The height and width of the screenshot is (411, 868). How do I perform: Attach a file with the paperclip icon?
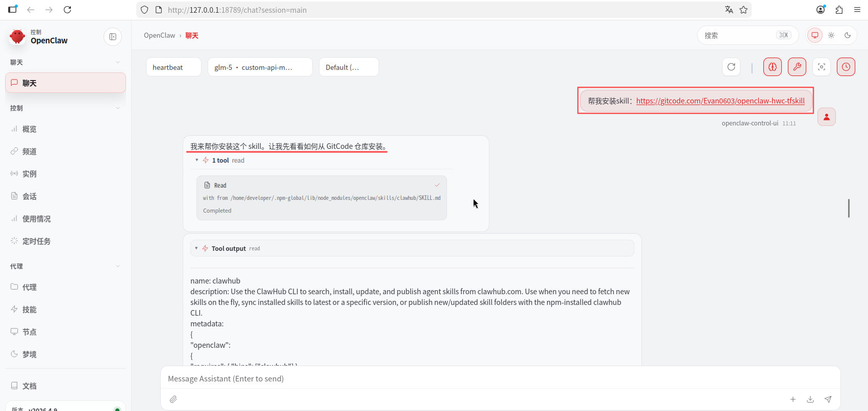click(x=173, y=399)
